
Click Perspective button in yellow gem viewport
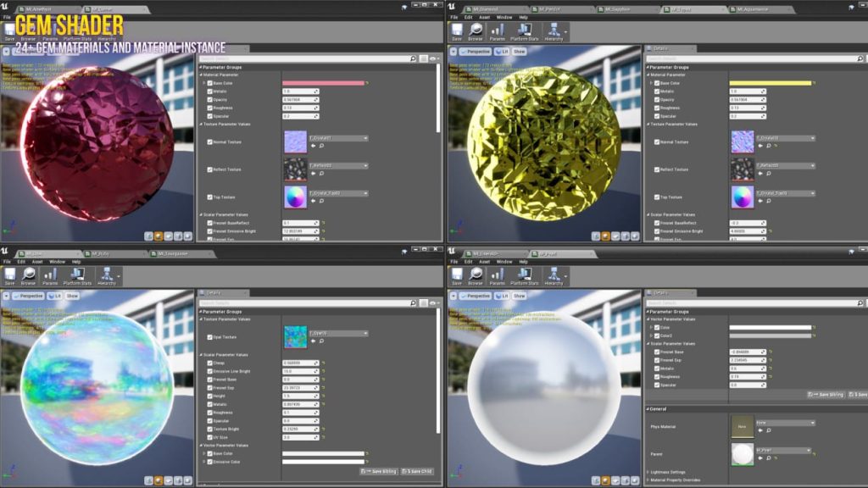point(475,52)
